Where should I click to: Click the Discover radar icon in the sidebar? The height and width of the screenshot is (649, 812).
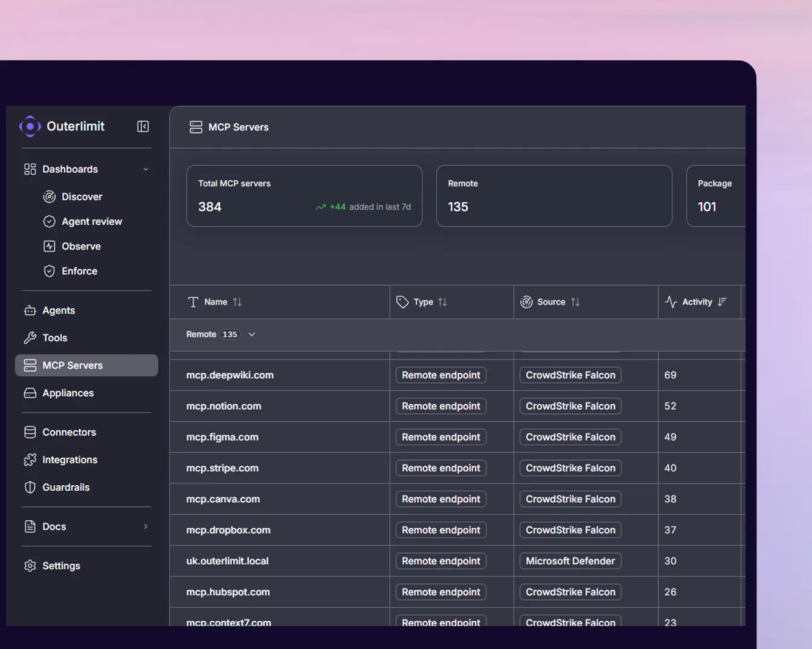(50, 196)
